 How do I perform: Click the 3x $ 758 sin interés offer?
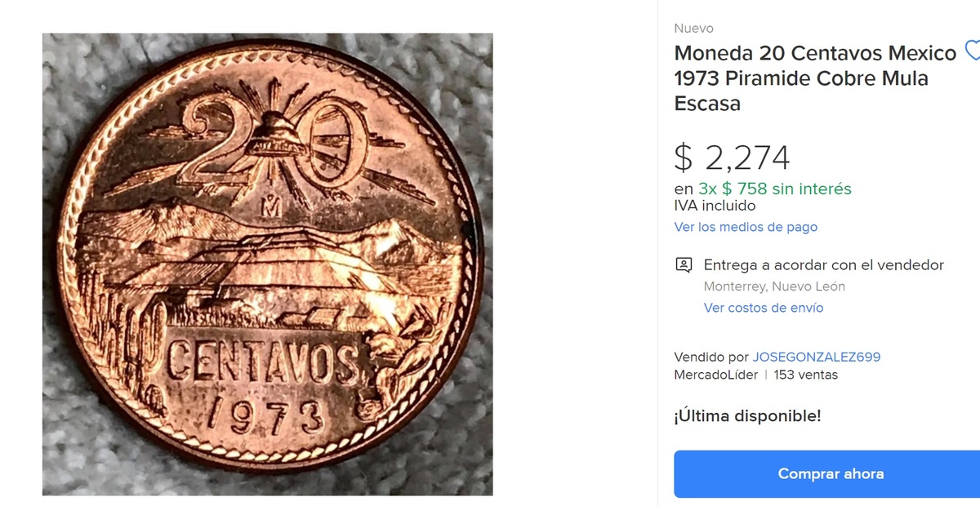(x=775, y=189)
